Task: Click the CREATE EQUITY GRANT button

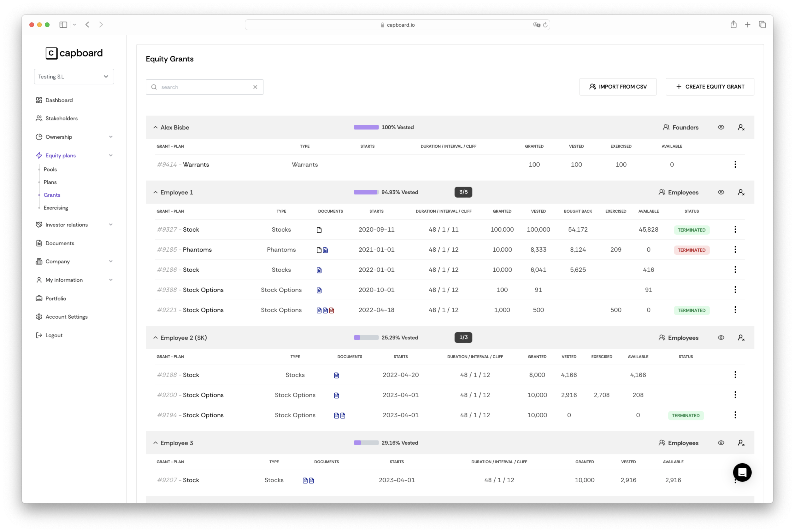Action: (710, 87)
